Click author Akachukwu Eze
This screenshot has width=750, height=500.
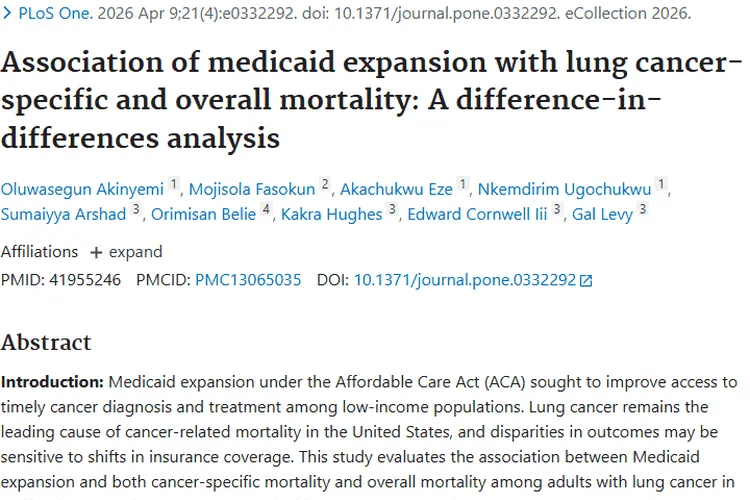coord(396,189)
